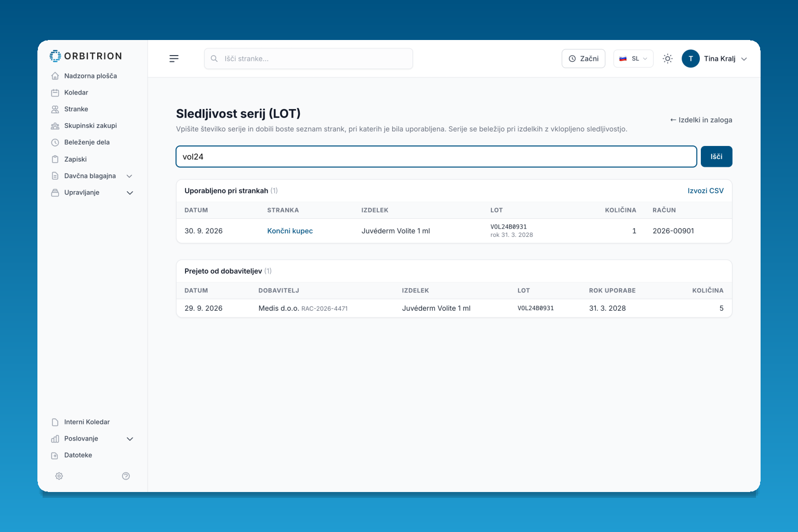This screenshot has height=532, width=798.
Task: Click the Sledljivost serij (LOT) heading
Action: click(x=238, y=114)
